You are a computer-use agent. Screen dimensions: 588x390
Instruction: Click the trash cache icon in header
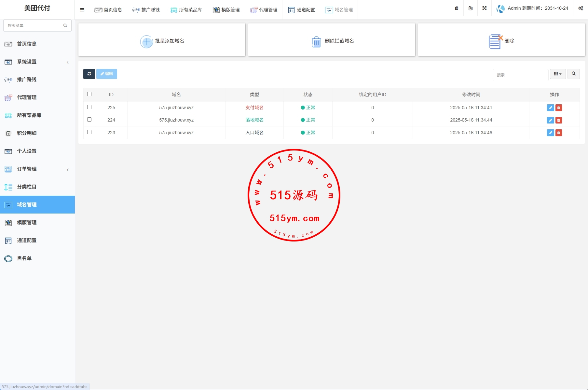point(457,8)
